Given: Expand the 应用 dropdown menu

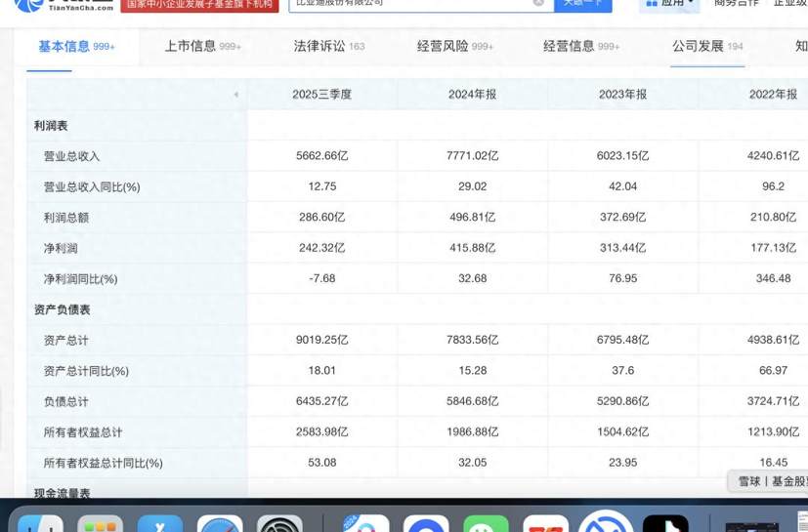Looking at the screenshot, I should pos(670,4).
